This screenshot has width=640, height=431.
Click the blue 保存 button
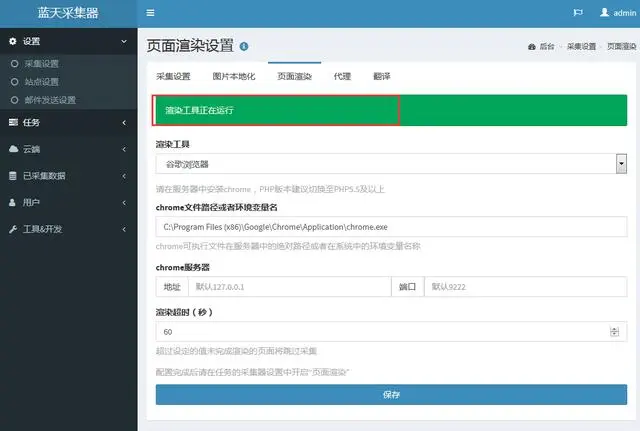391,395
